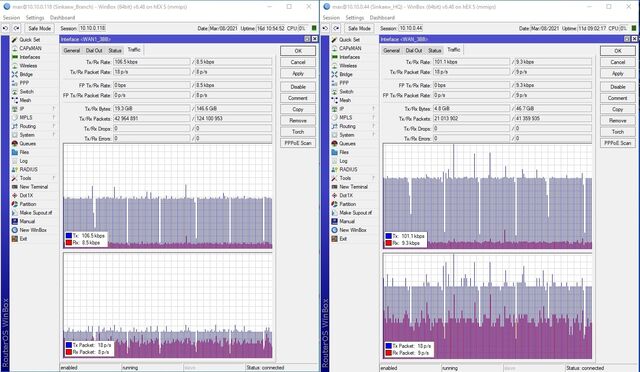Toggle Safe Mode in left WinBox window
The height and width of the screenshot is (372, 640).
[x=39, y=28]
